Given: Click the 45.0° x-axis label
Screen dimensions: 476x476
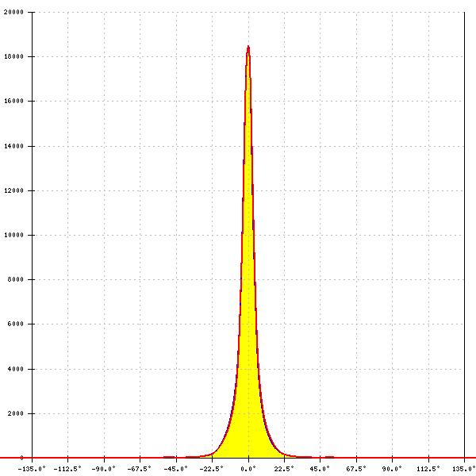Looking at the screenshot, I should point(320,469).
